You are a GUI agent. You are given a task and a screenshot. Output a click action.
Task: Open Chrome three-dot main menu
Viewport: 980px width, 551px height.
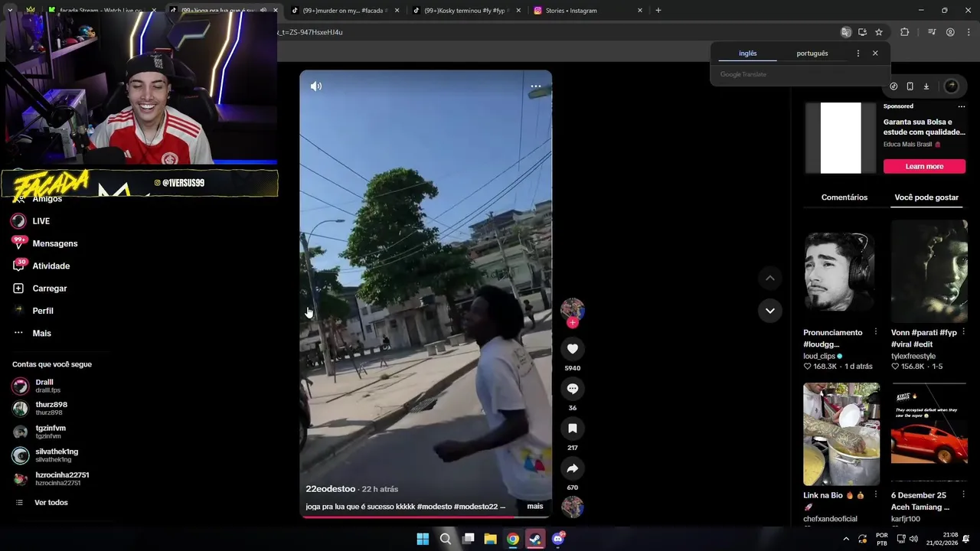[969, 32]
